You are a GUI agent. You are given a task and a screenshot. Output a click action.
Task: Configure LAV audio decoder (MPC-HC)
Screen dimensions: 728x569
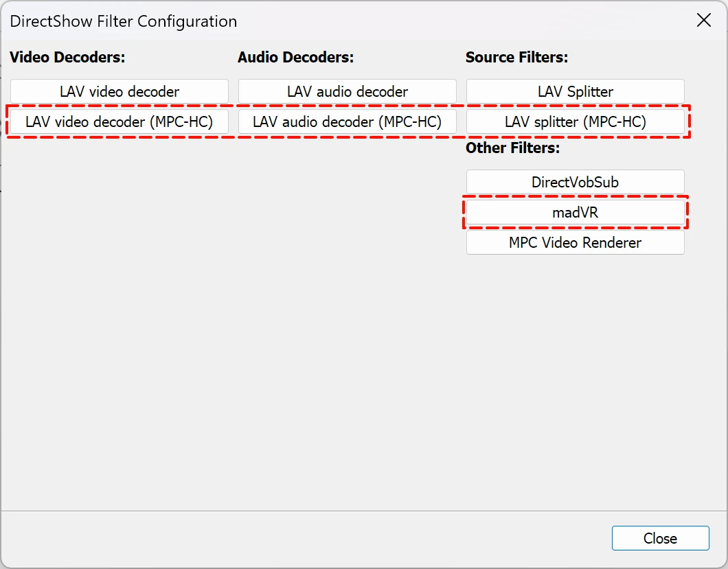[348, 122]
